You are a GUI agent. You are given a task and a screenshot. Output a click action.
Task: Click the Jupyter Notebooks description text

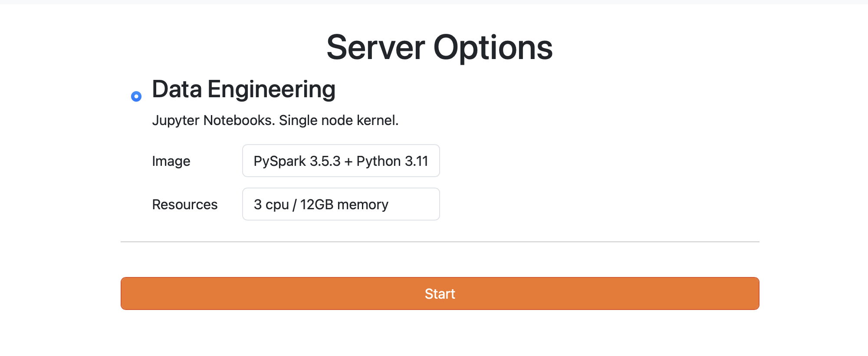point(275,120)
